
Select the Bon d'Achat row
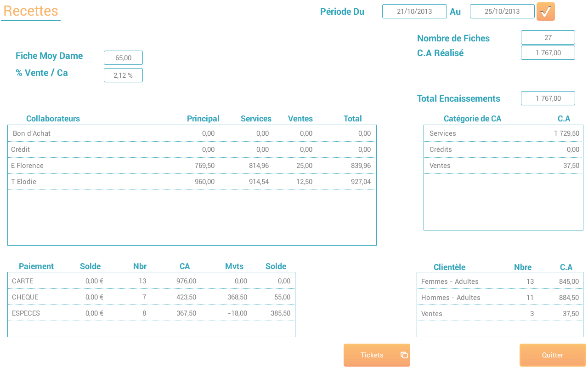(x=192, y=133)
